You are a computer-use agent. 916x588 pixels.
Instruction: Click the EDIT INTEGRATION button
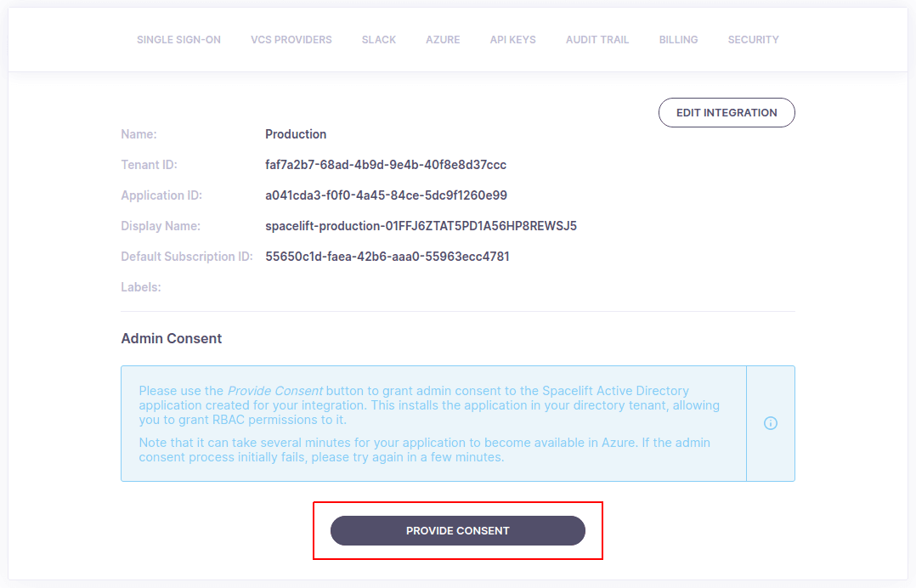click(727, 112)
